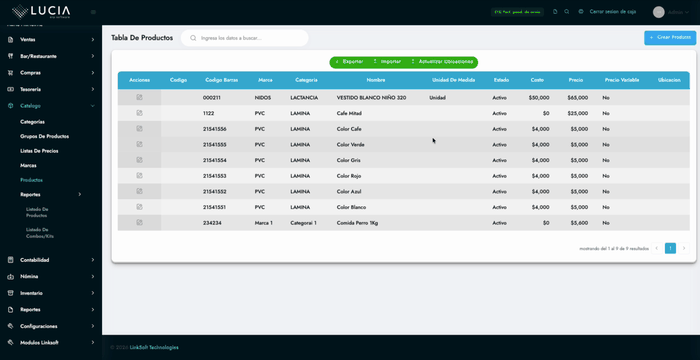
Task: Click the Bar/Restaurante fork-knife icon
Action: tap(11, 56)
